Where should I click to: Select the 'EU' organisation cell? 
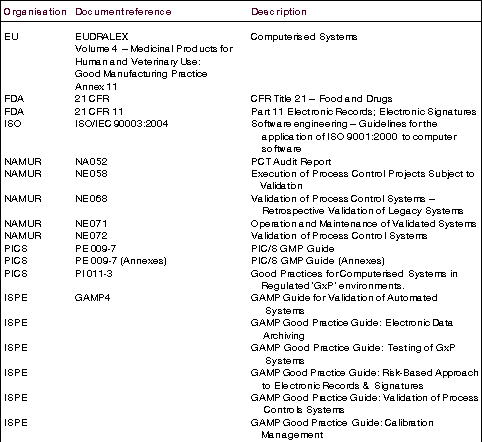pos(11,36)
